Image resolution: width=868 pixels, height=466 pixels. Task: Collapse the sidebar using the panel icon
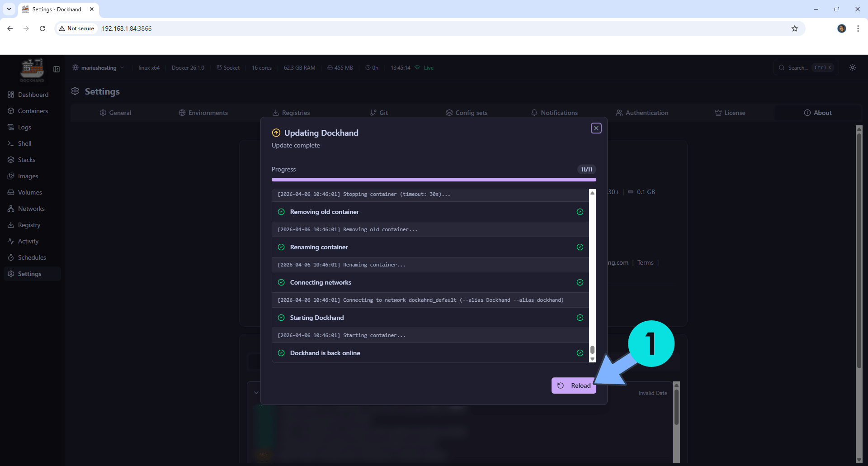[56, 70]
